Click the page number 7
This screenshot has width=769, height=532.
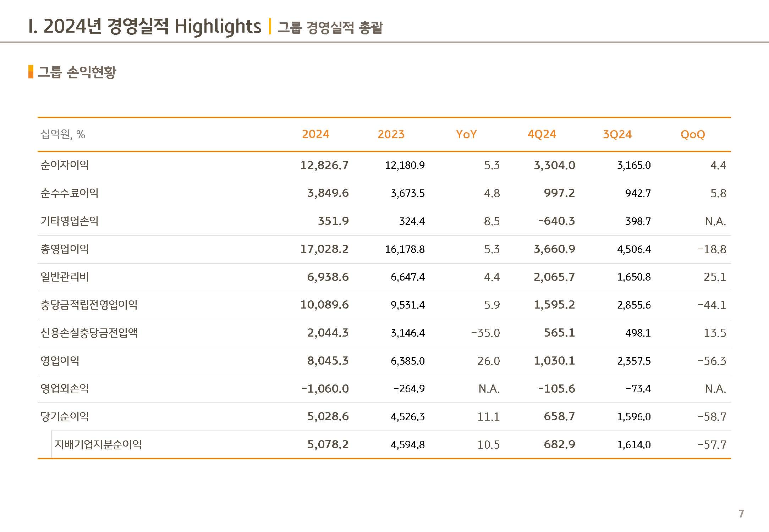tap(741, 514)
